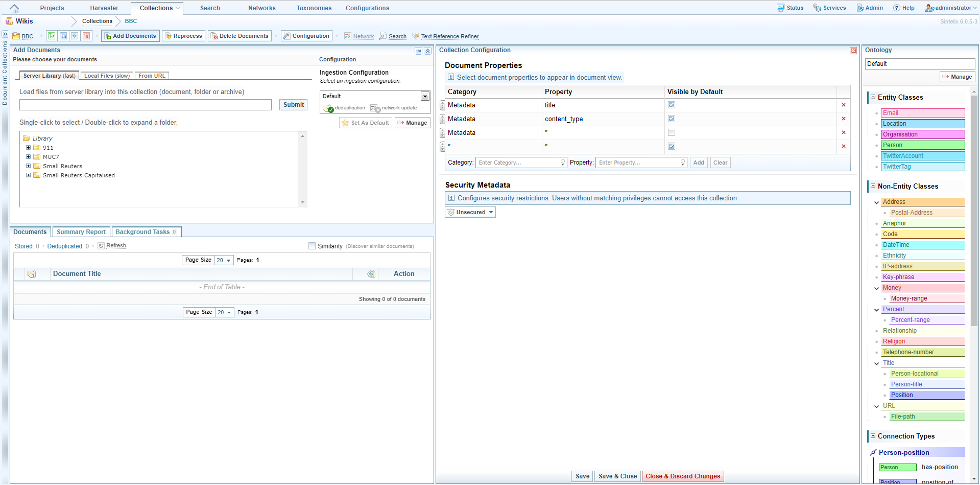Open the Ingestion Configuration Default dropdown
Viewport: 980px width, 485px height.
(x=425, y=96)
